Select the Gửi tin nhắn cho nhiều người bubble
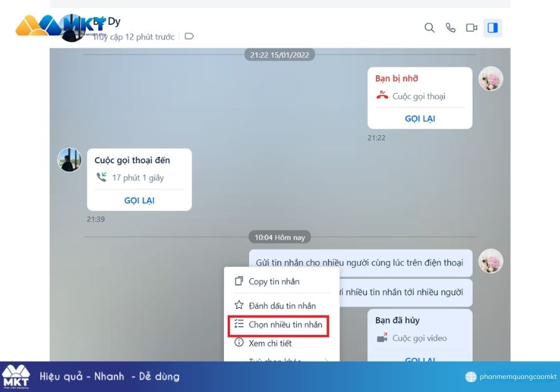Screen dimensions: 560x392 361,263
